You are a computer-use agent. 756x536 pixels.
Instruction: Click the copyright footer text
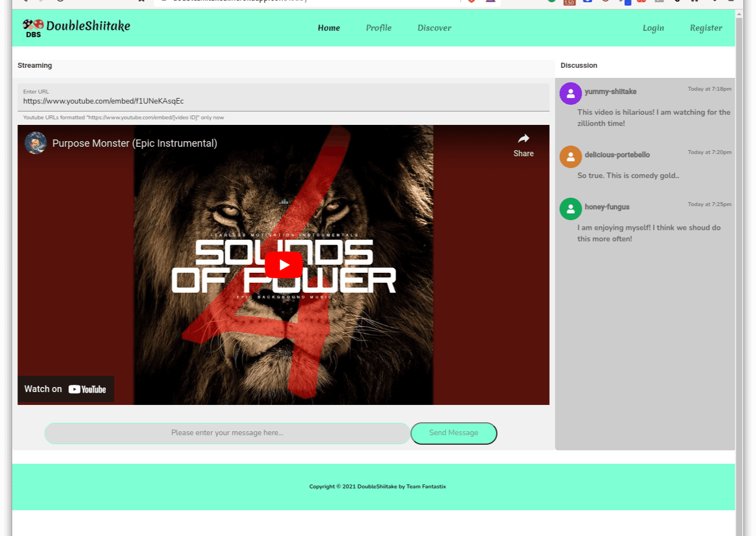point(378,487)
